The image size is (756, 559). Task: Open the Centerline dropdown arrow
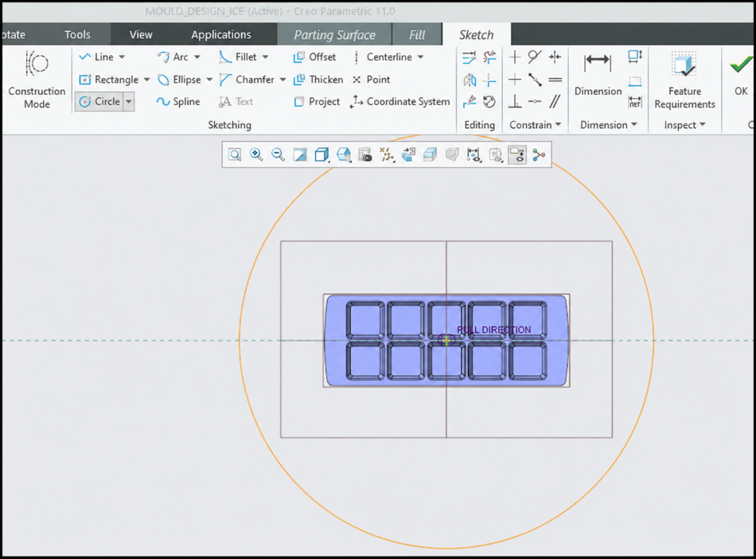click(420, 57)
